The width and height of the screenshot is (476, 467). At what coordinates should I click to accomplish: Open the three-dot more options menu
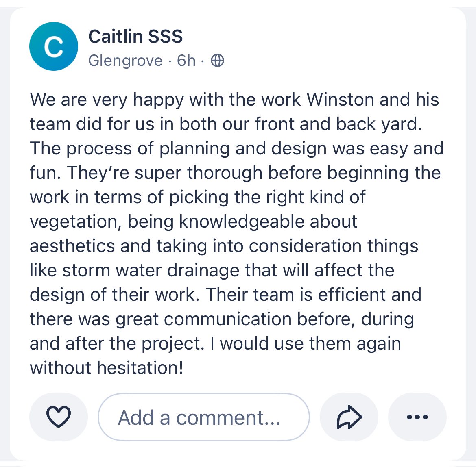click(x=417, y=417)
